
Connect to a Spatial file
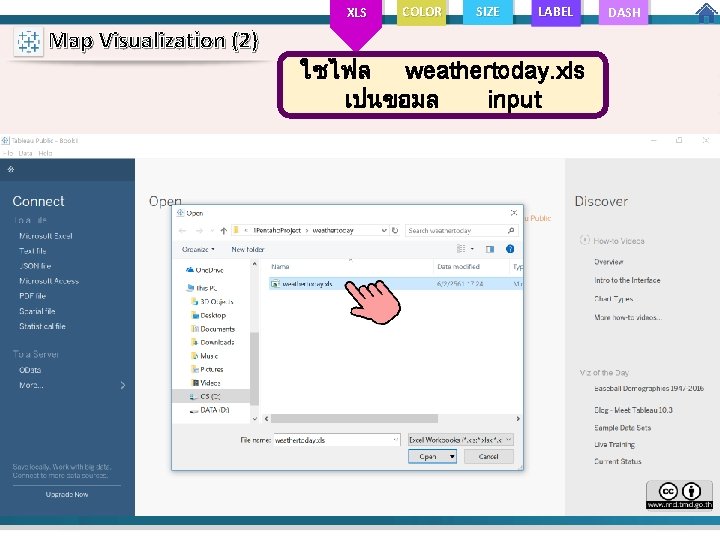[37, 311]
